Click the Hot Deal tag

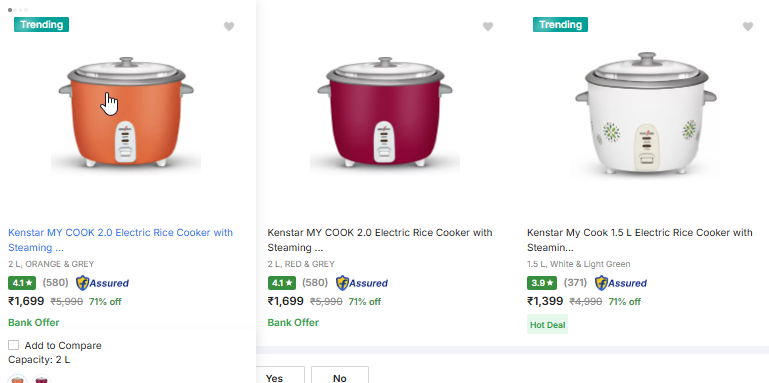point(547,325)
